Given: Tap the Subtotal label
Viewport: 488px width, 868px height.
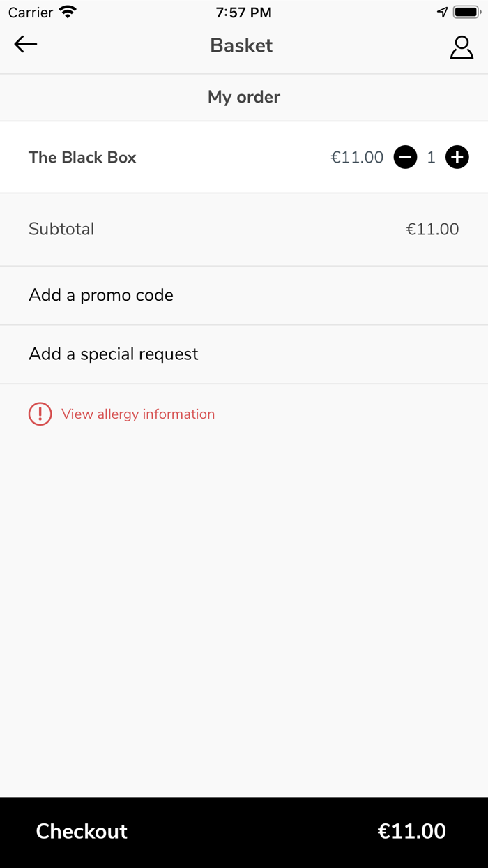Looking at the screenshot, I should click(x=61, y=229).
